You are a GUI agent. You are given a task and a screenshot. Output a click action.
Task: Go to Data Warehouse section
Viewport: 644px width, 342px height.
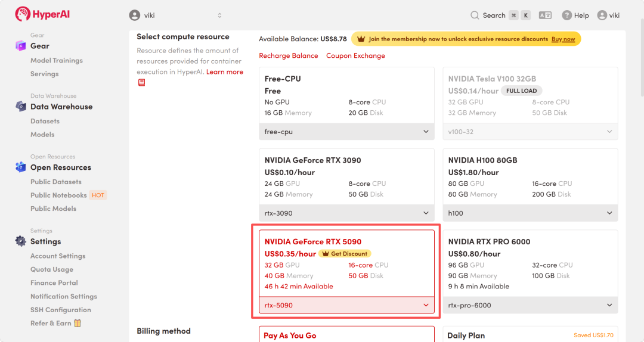[61, 107]
